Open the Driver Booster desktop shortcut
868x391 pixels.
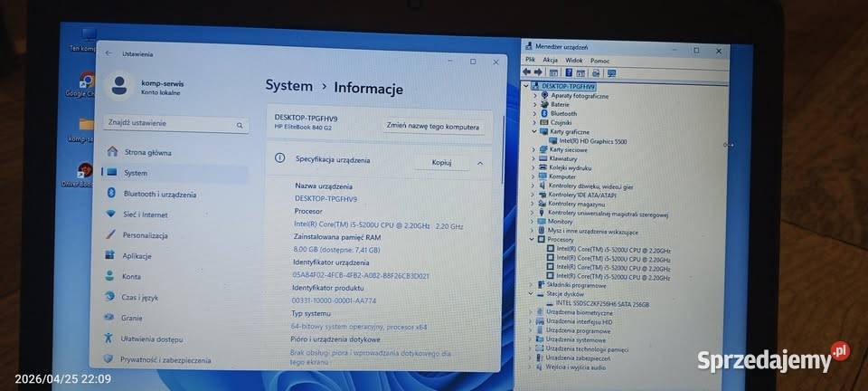click(x=85, y=170)
